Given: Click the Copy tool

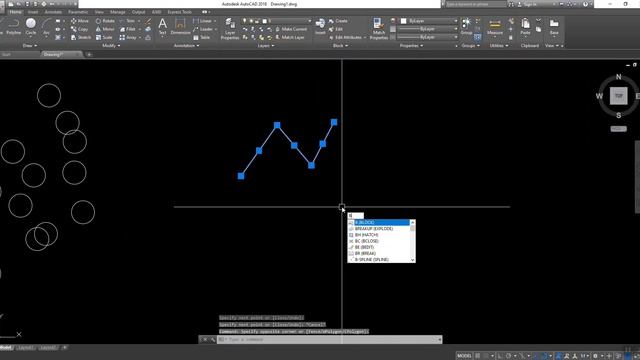Looking at the screenshot, I should (80, 29).
